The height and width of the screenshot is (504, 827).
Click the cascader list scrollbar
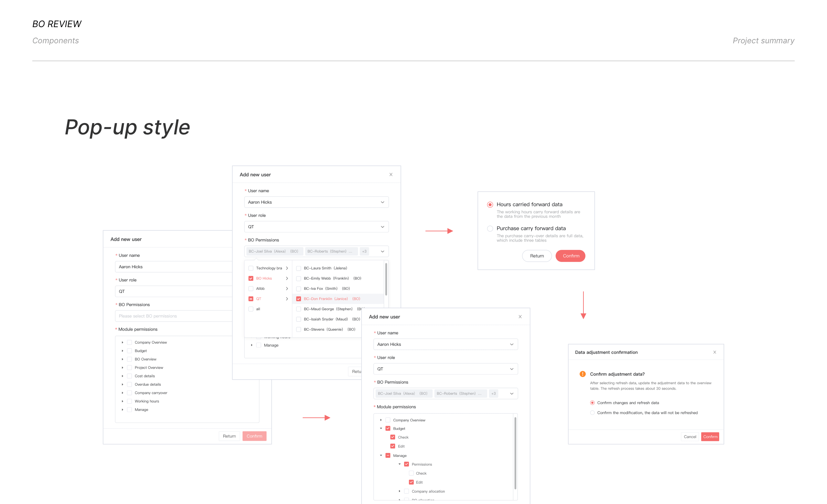tap(386, 279)
